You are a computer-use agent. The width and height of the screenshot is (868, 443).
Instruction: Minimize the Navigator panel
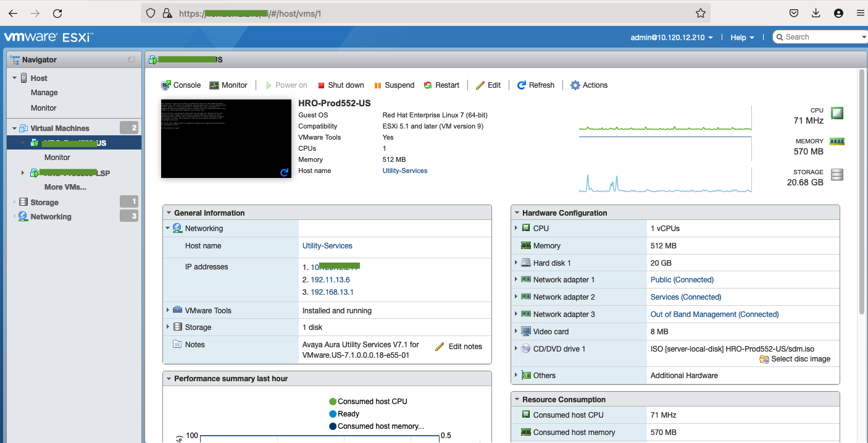131,60
